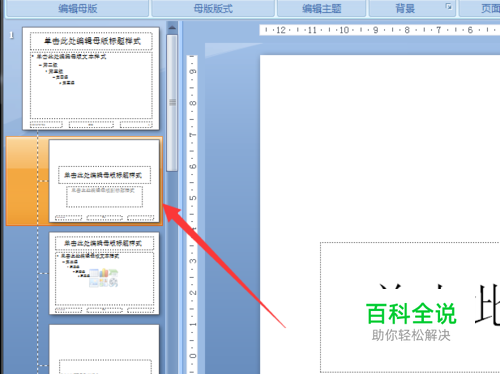Viewport: 500px width, 374px height.
Task: Click the 母版版式 ribbon group label
Action: (213, 8)
